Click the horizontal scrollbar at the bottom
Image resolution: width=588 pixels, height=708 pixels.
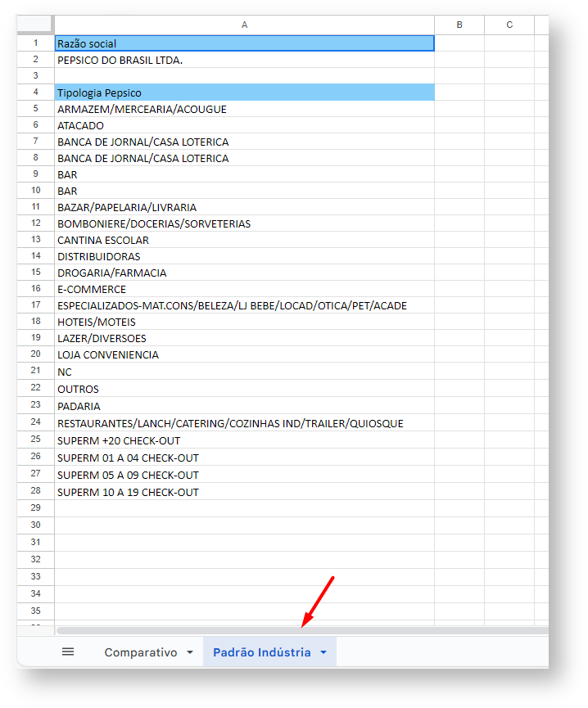pos(301,630)
